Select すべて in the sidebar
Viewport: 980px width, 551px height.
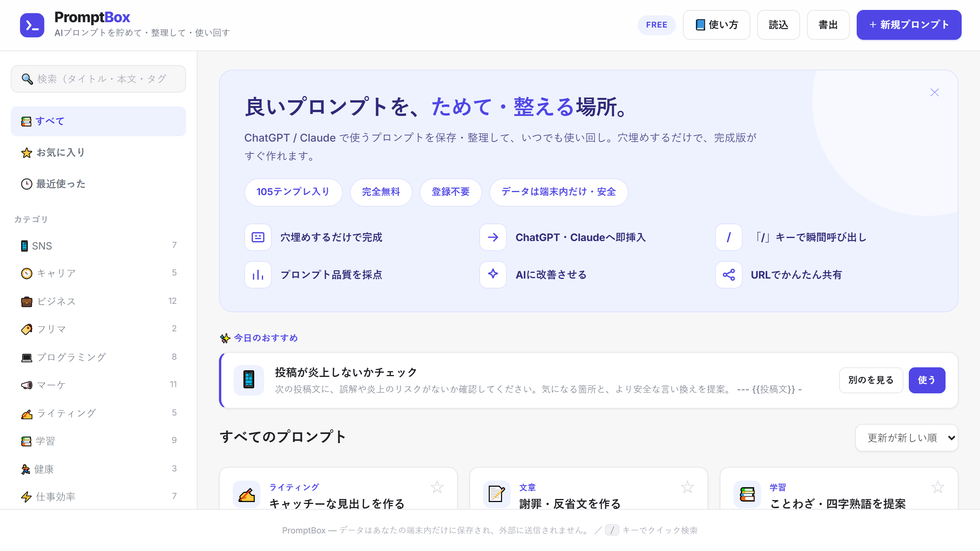[x=98, y=121]
